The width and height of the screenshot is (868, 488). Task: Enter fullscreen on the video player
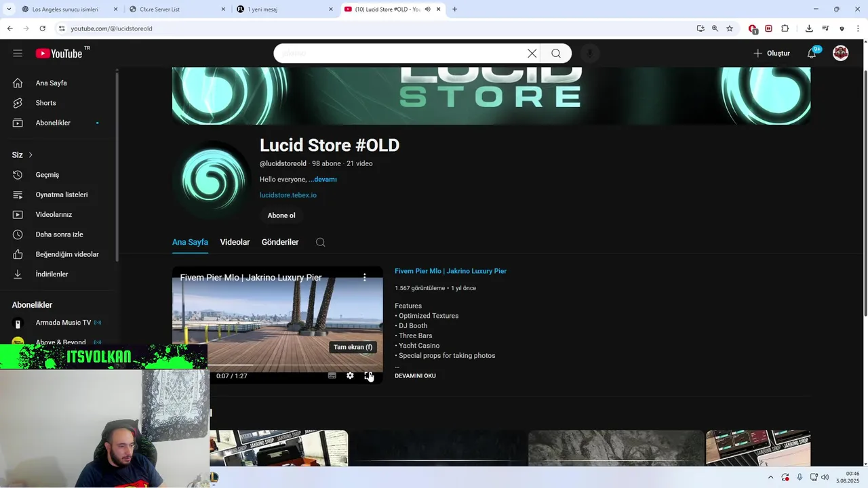click(368, 375)
